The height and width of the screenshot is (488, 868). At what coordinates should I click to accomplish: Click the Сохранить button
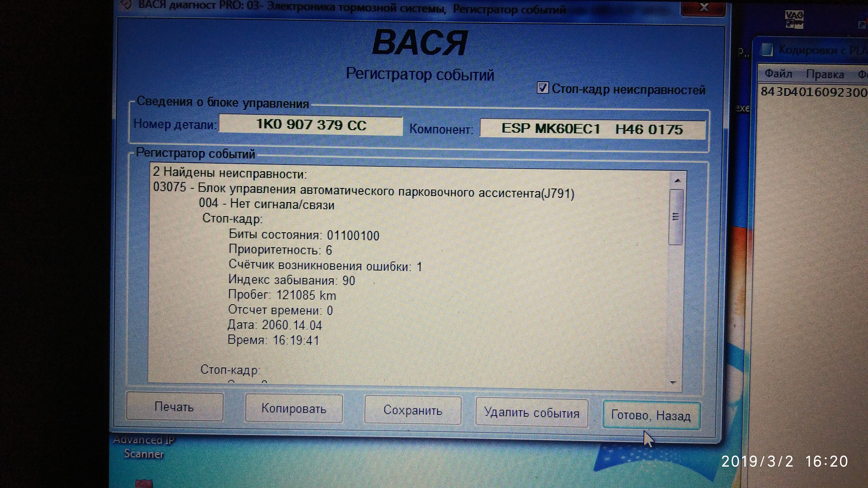pos(413,410)
